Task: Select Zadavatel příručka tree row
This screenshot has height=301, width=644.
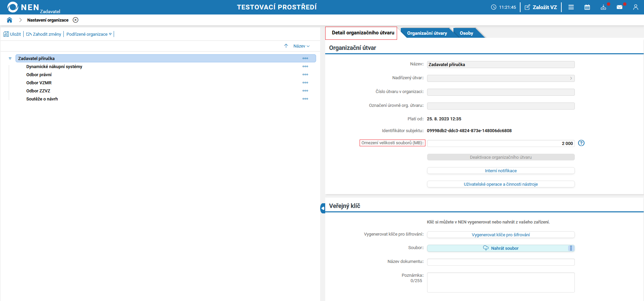Action: [x=166, y=58]
